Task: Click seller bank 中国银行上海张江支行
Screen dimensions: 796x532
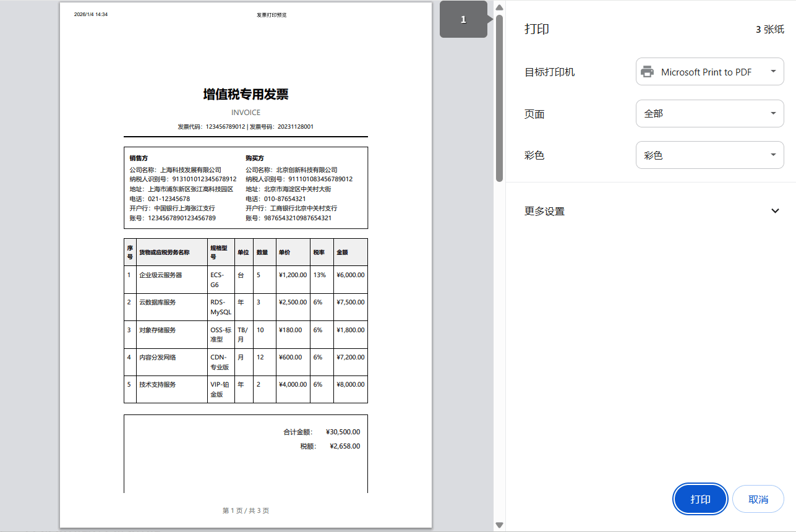Action: click(184, 208)
